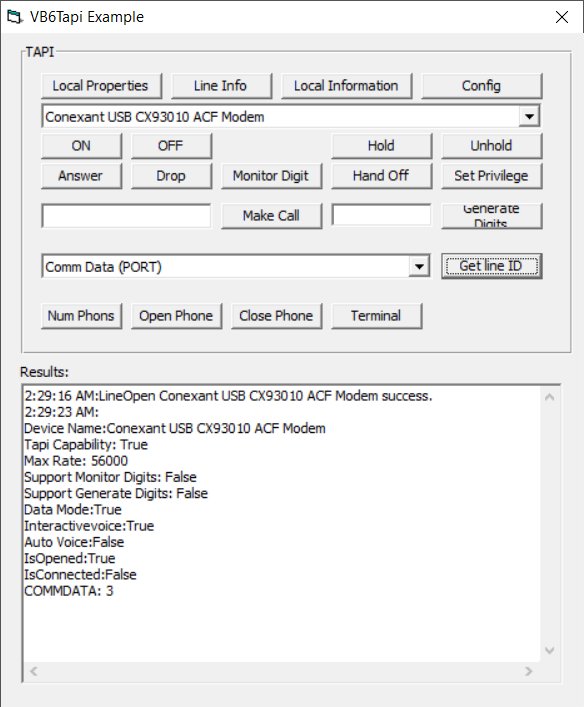Click the Results horizontal scroll right arrow
The height and width of the screenshot is (707, 584).
pyautogui.click(x=529, y=671)
